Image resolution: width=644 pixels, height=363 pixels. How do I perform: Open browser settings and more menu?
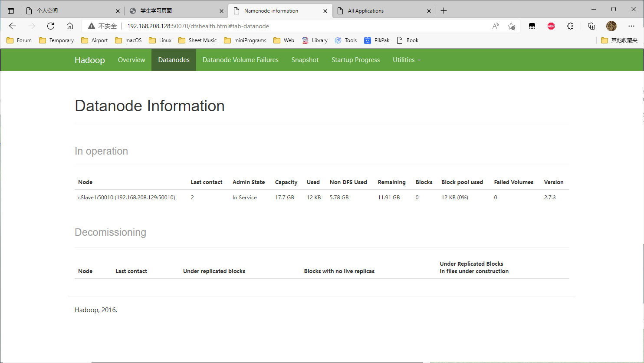631,26
